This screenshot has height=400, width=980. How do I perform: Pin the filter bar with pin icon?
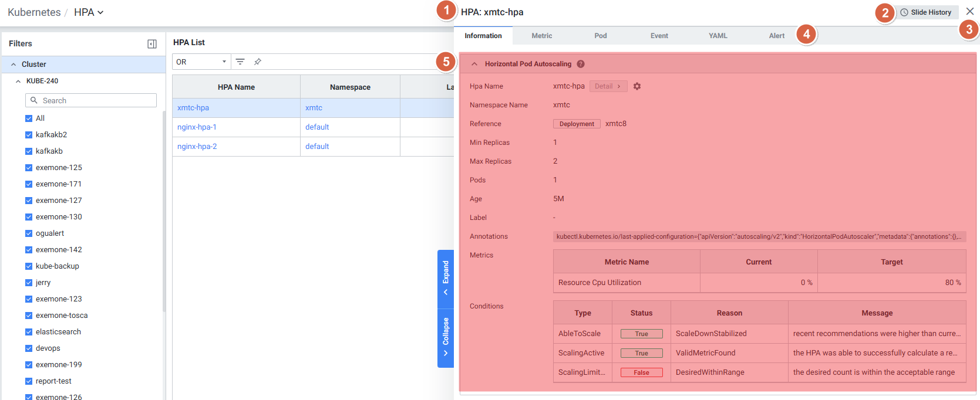coord(257,62)
